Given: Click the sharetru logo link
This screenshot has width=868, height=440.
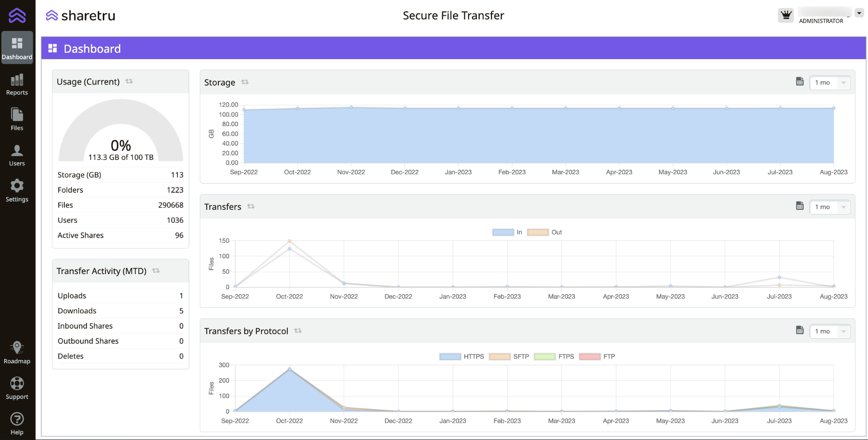Looking at the screenshot, I should coord(81,16).
